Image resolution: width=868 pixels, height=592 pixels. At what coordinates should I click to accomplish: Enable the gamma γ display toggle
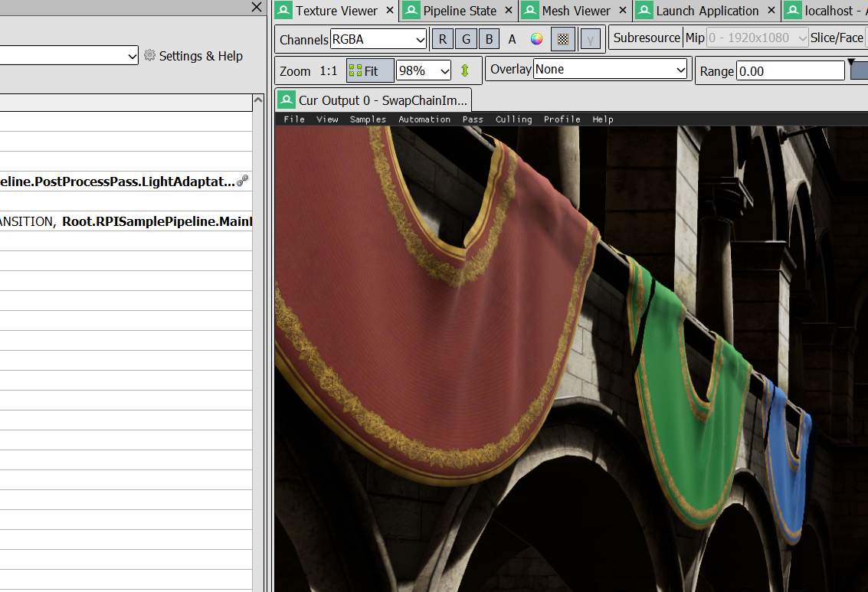pyautogui.click(x=590, y=38)
